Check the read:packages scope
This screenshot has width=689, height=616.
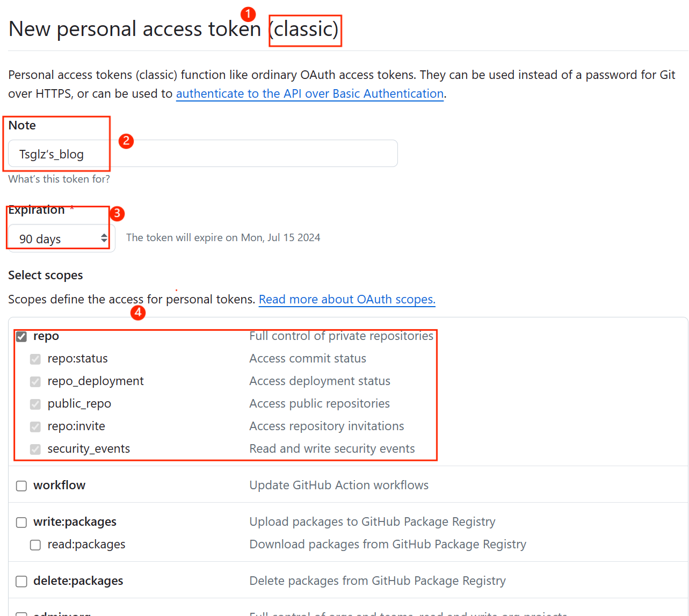pyautogui.click(x=35, y=545)
